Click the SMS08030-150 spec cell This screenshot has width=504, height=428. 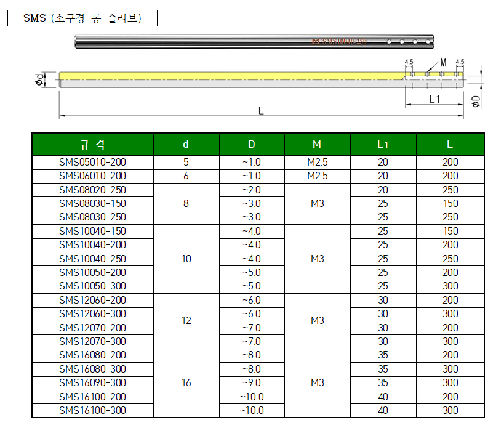pos(92,203)
